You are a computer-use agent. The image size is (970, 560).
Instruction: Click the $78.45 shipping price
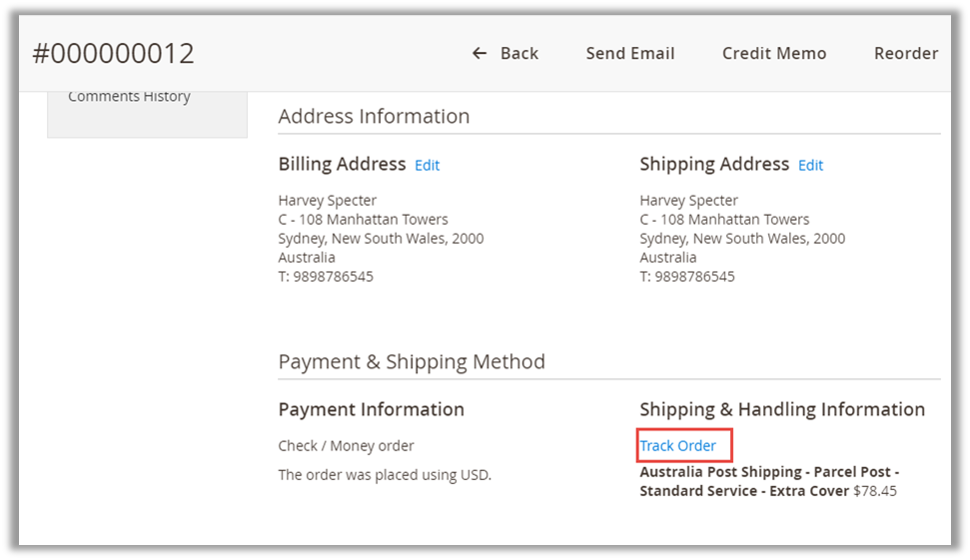(x=875, y=491)
